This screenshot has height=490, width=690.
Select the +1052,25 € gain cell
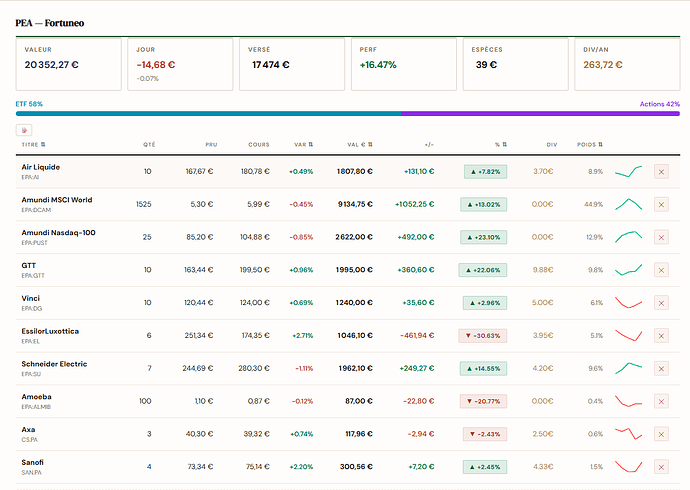415,204
